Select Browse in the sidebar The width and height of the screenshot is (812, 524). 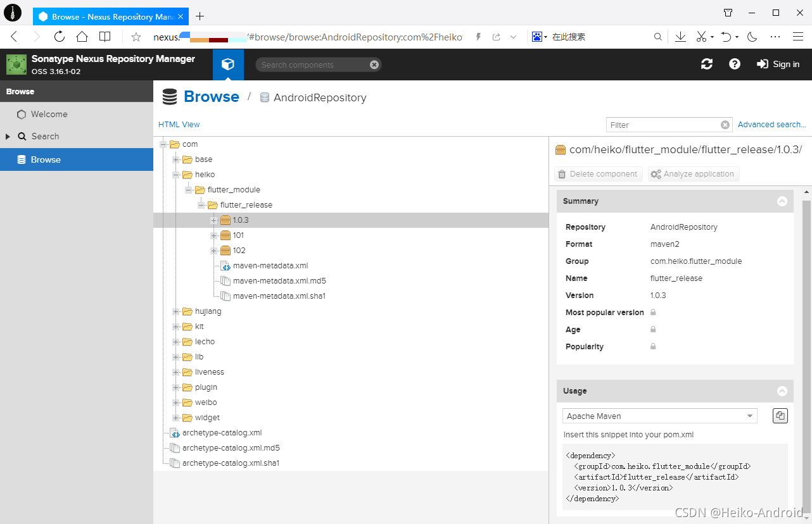point(77,159)
